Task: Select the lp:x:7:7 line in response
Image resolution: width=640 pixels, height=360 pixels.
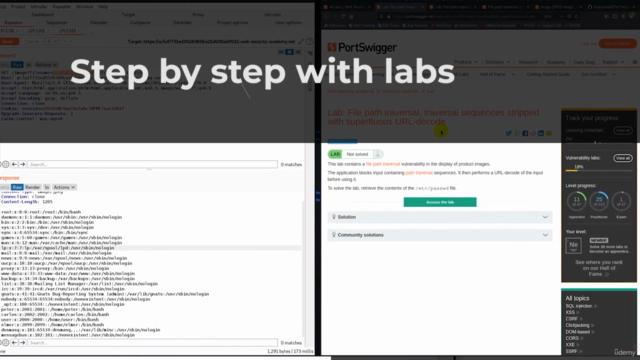Action: [58, 248]
